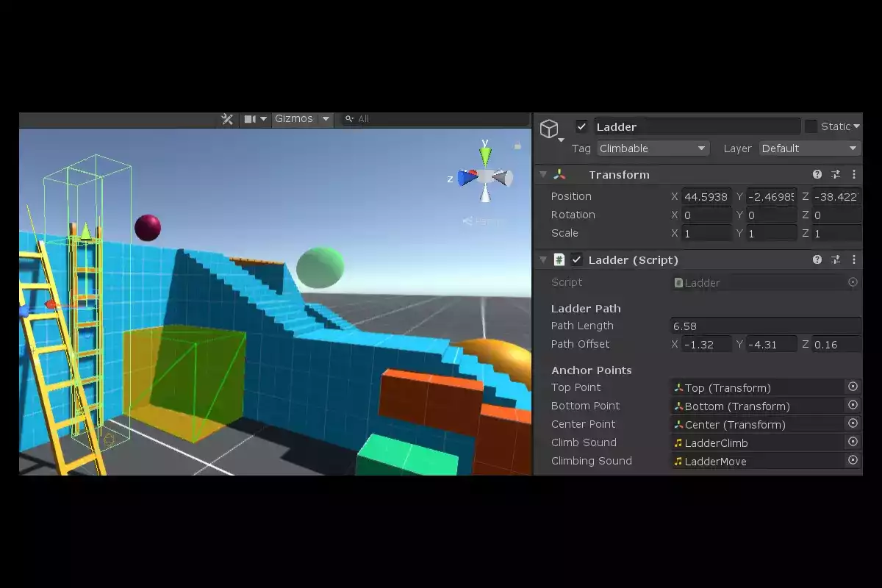Open the scene tools settings icon
The height and width of the screenshot is (588, 882).
click(227, 119)
